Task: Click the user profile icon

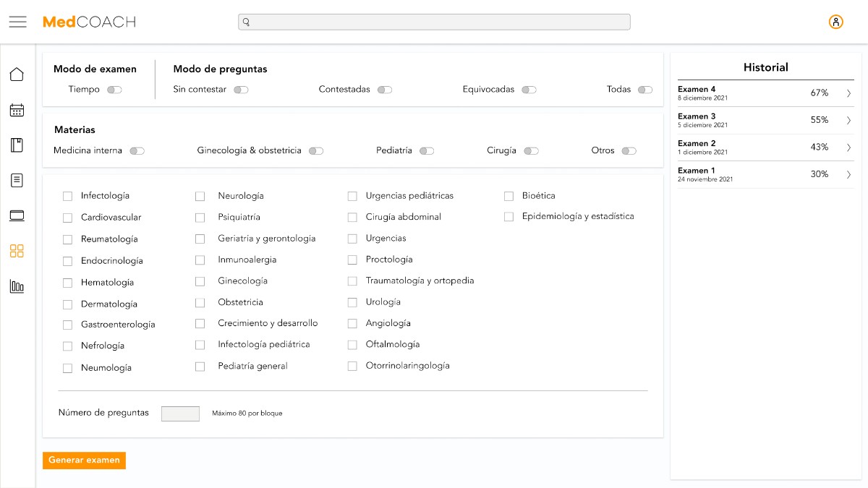Action: point(835,22)
